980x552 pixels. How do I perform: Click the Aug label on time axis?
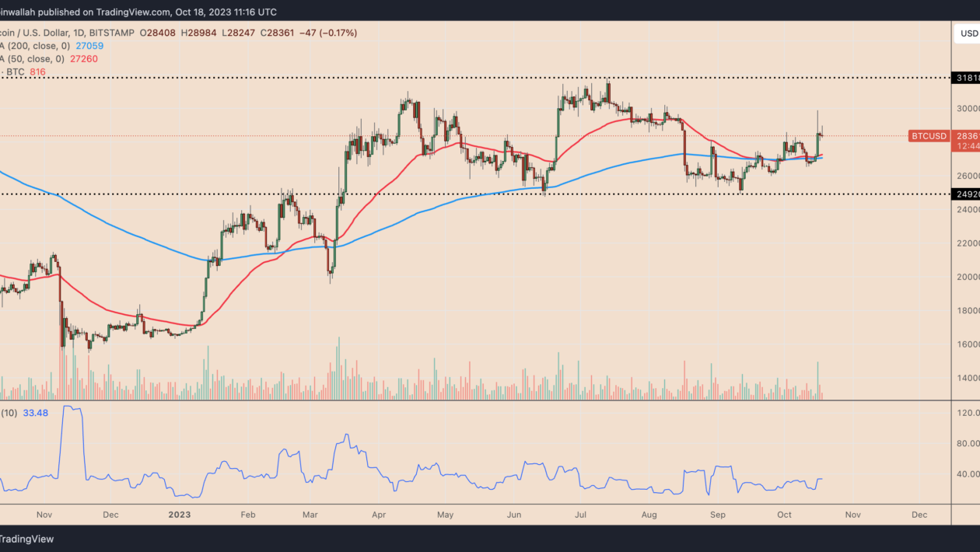coord(649,515)
